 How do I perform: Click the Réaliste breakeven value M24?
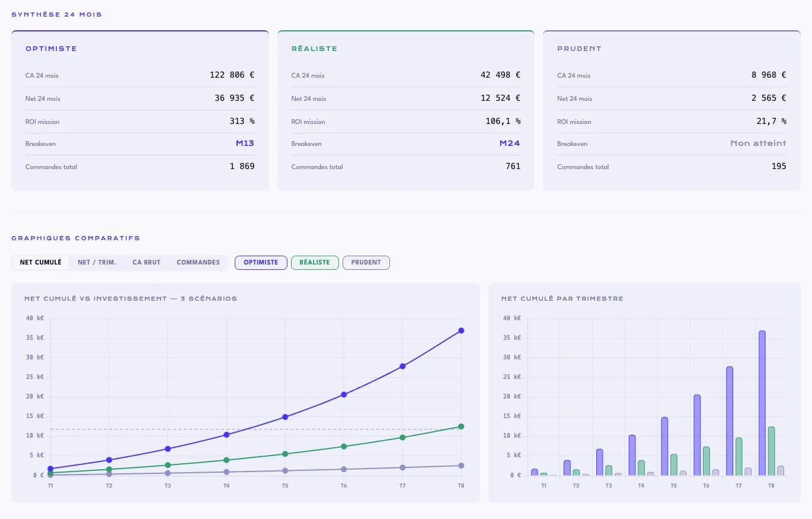click(510, 144)
